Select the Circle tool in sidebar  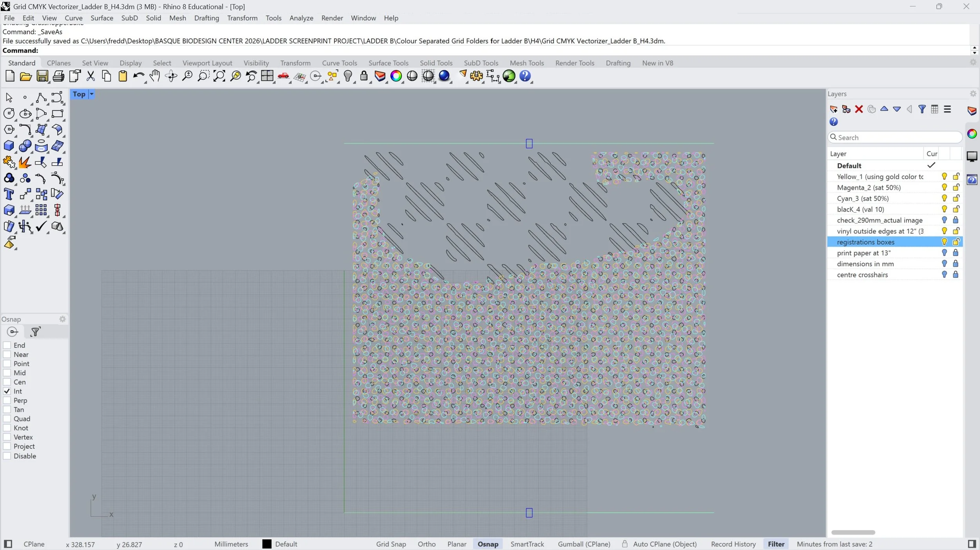click(x=9, y=114)
